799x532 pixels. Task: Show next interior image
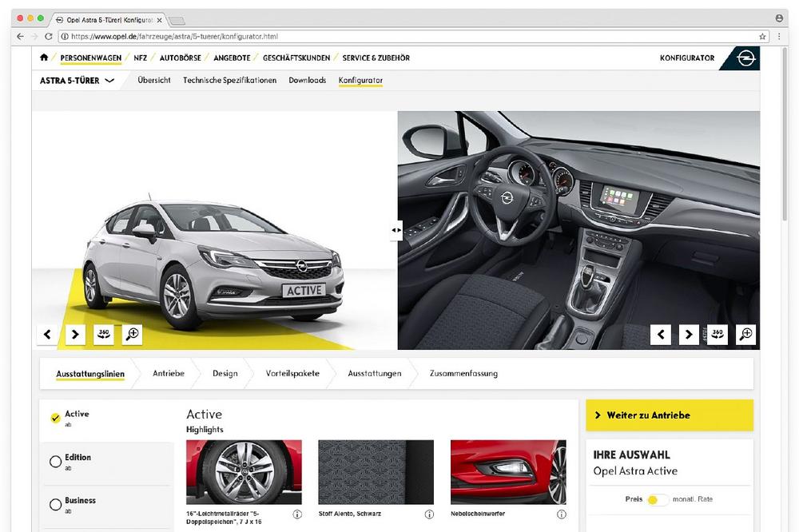[688, 335]
